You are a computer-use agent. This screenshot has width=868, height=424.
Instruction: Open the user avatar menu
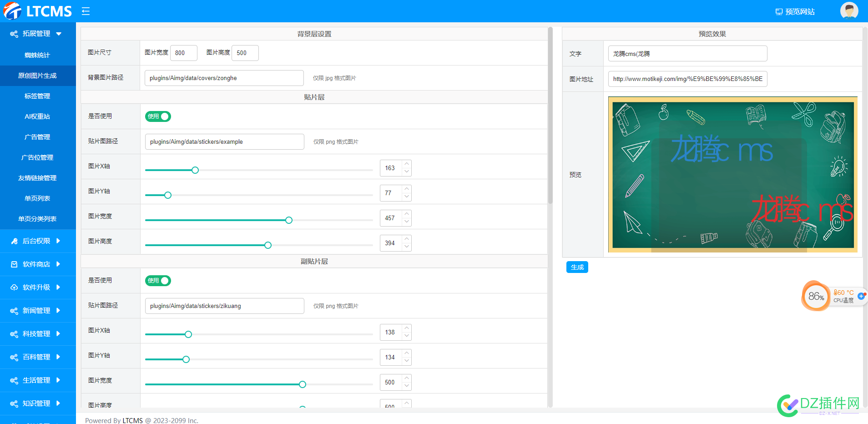point(849,11)
